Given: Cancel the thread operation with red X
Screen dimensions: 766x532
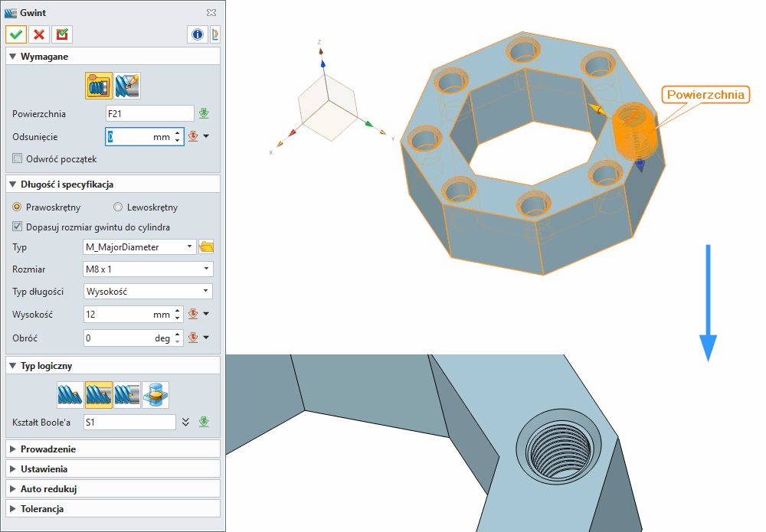Looking at the screenshot, I should coord(39,34).
